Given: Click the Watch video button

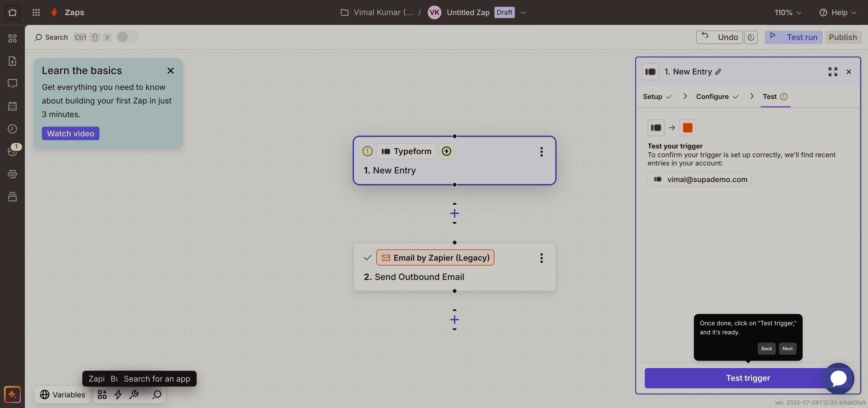Looking at the screenshot, I should 71,133.
